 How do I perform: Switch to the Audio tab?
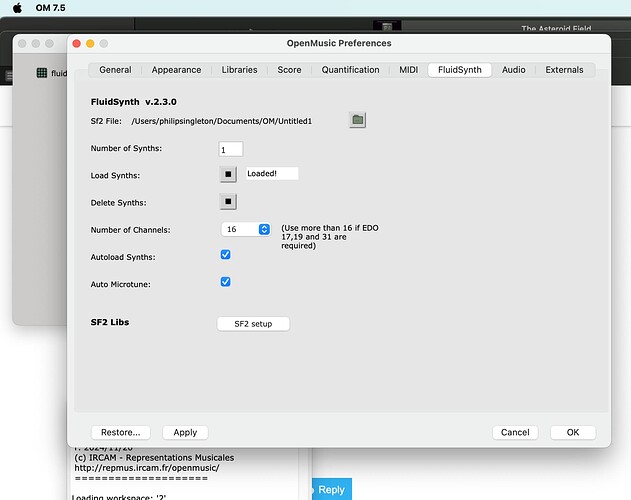click(x=513, y=70)
